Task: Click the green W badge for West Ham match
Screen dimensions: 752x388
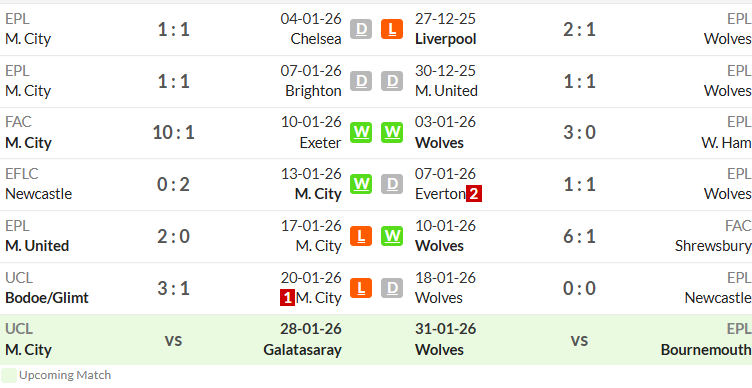Action: point(392,133)
